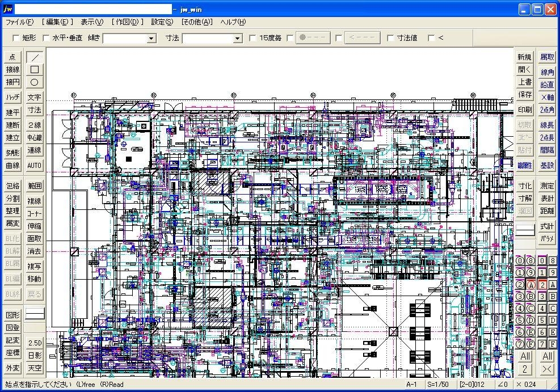Click the 開く open file button
The image size is (560, 392).
[525, 70]
